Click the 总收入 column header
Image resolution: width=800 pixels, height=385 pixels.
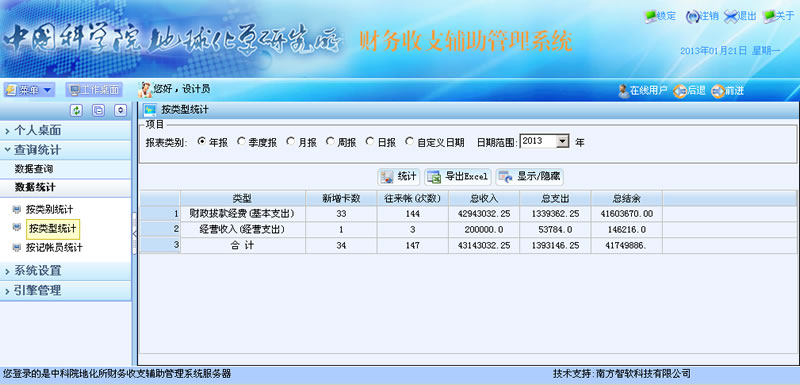[484, 198]
